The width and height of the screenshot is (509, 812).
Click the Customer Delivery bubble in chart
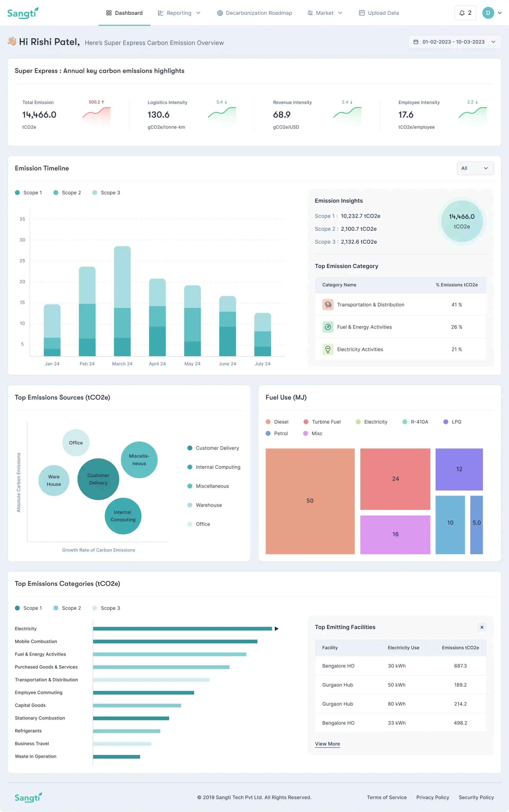coord(98,479)
